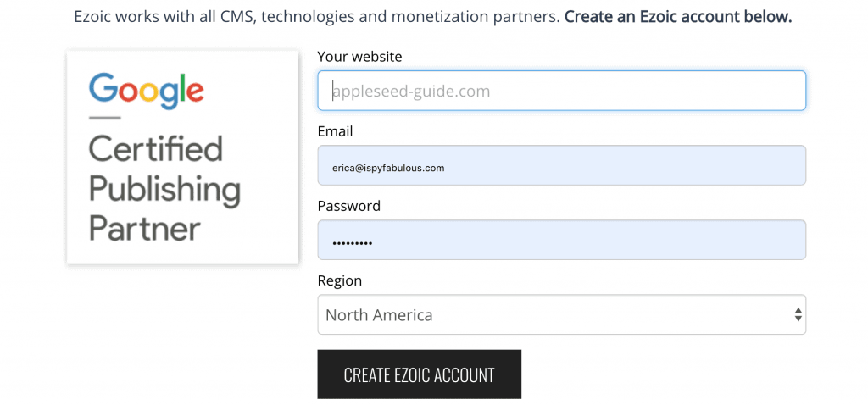Click the word "Publishing" in the badge

(x=164, y=189)
